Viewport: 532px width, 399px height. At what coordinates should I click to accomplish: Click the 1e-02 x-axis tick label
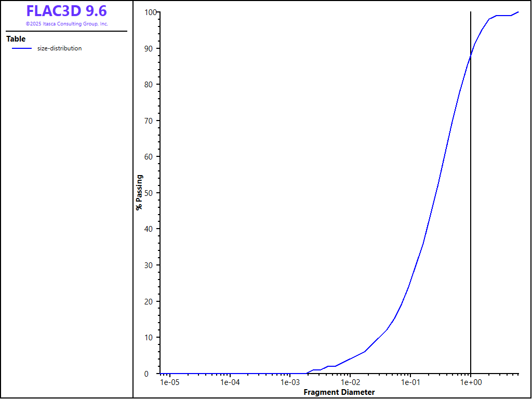click(x=350, y=382)
